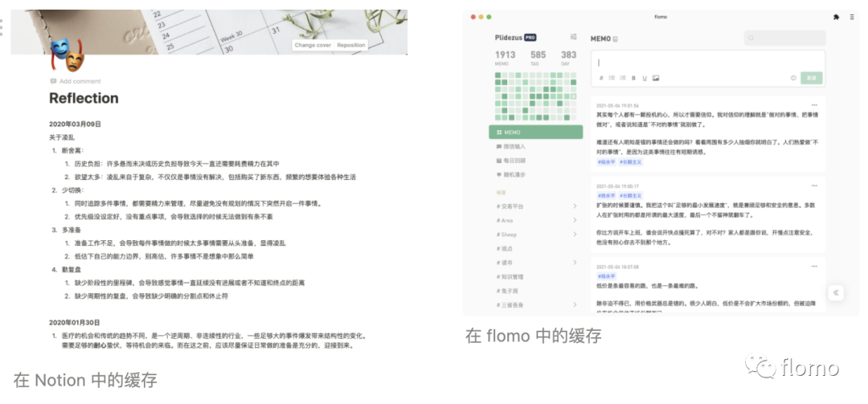Select the # 交易平台 tag label

pos(510,206)
